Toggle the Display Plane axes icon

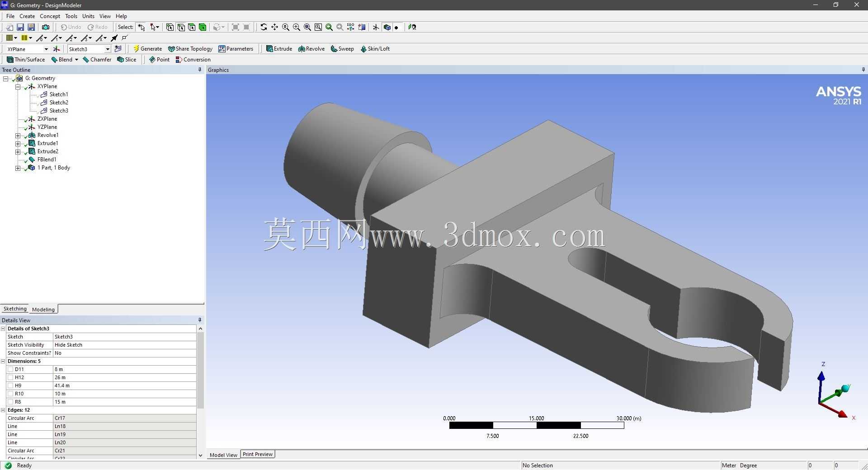376,27
